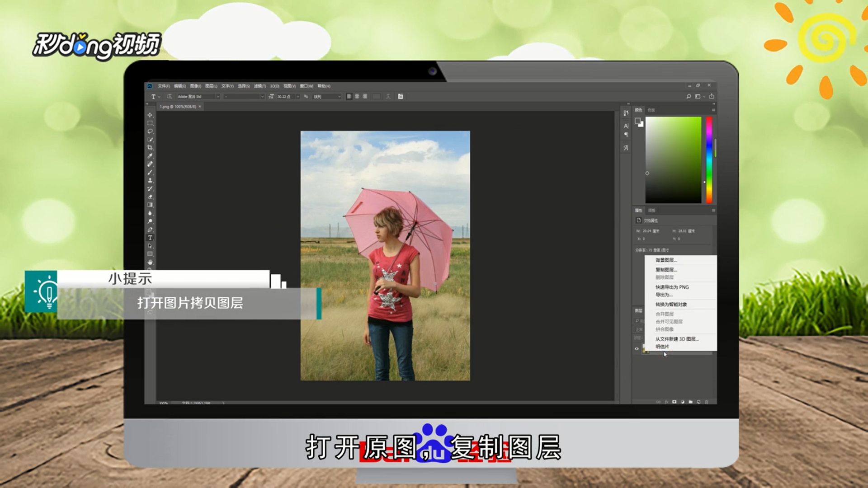Click the create warped text button

pos(388,96)
